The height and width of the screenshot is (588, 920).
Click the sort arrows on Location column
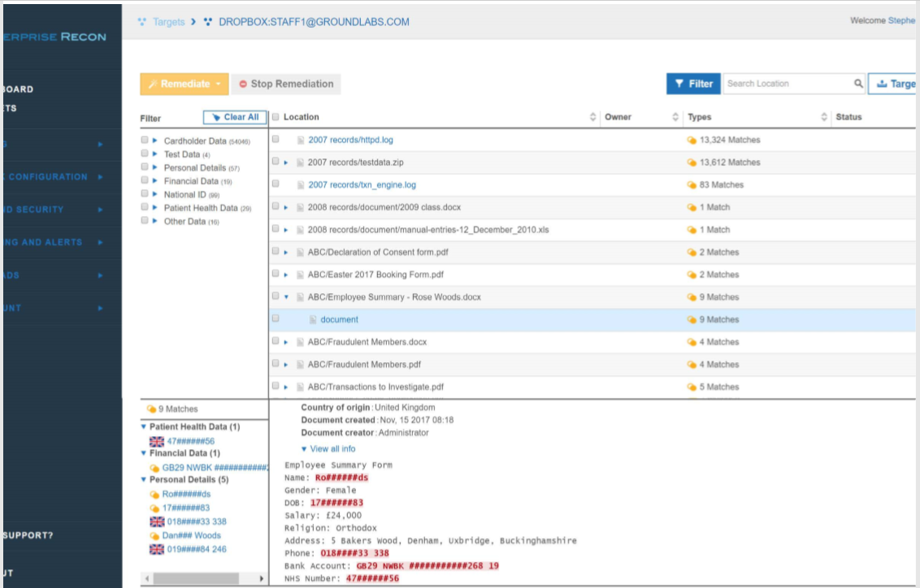(x=592, y=118)
